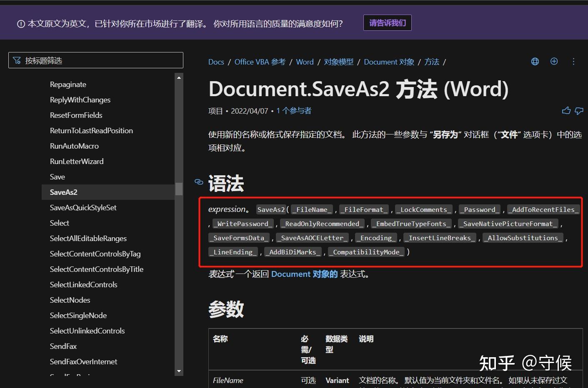Click the 请告诉我们 button
Image resolution: width=588 pixels, height=388 pixels.
click(388, 23)
